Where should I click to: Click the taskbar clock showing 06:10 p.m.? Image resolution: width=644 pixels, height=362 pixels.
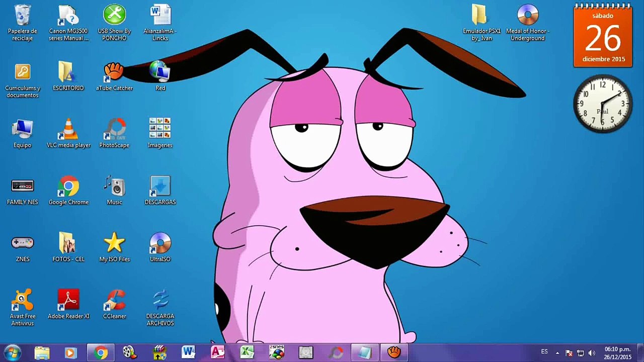[617, 353]
